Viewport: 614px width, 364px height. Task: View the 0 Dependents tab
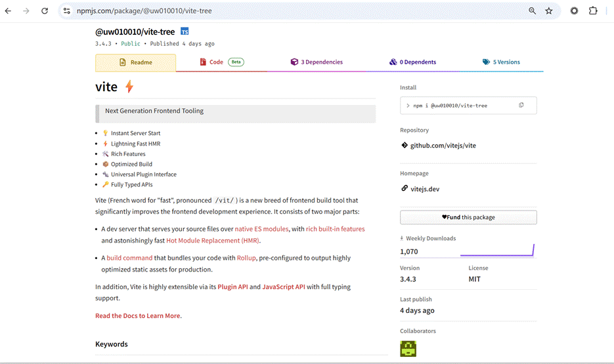click(412, 62)
